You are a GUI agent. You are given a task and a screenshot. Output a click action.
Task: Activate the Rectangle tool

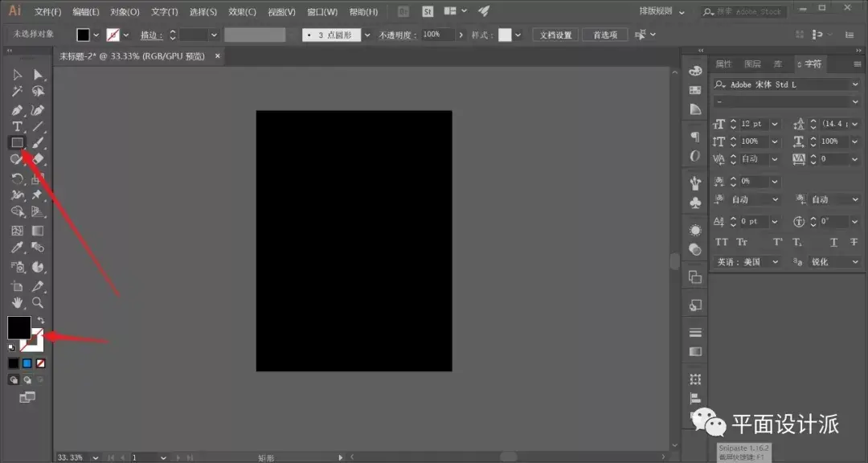click(x=16, y=142)
